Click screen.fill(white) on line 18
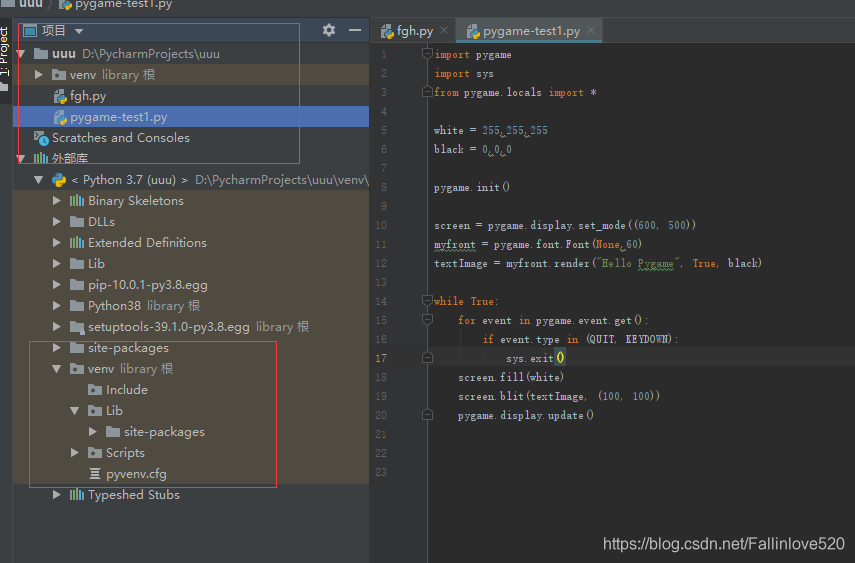Screen dimensions: 855x563 (511, 377)
